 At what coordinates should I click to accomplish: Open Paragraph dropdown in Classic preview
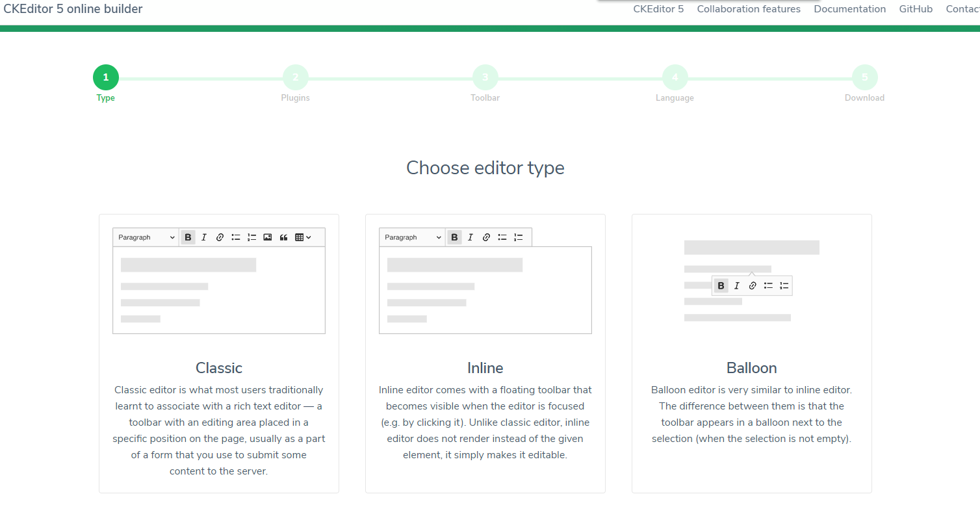tap(146, 237)
